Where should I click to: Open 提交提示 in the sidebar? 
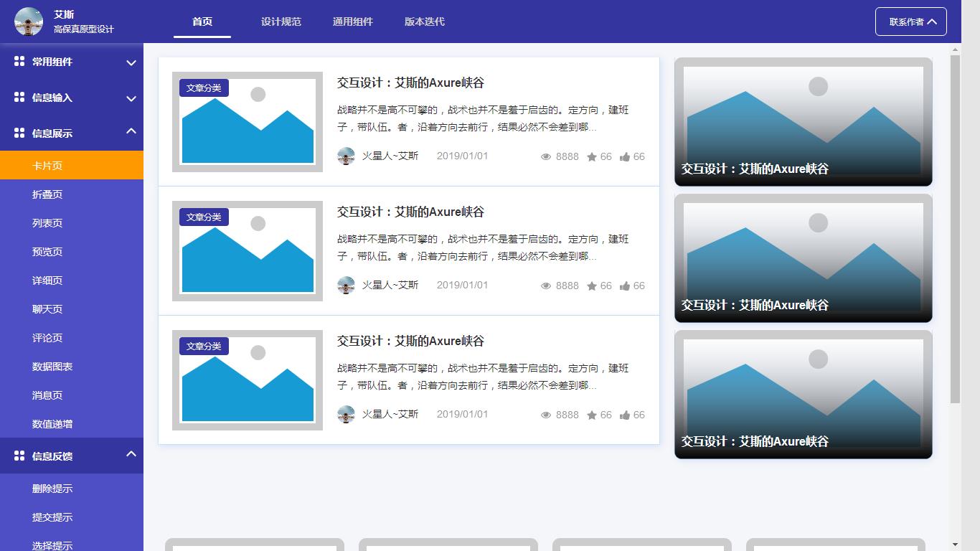click(72, 517)
